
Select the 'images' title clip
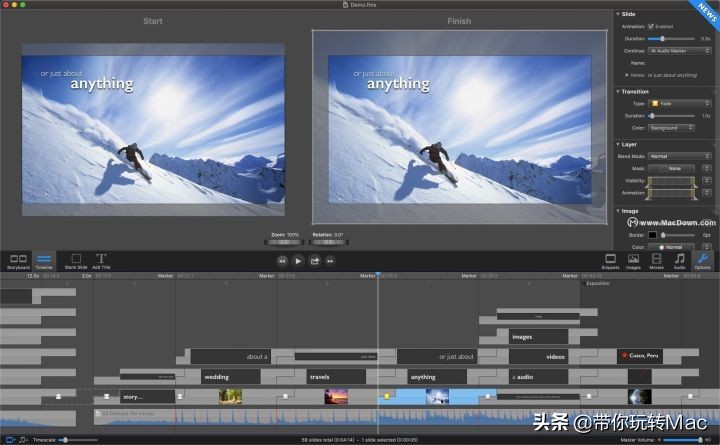click(x=538, y=337)
